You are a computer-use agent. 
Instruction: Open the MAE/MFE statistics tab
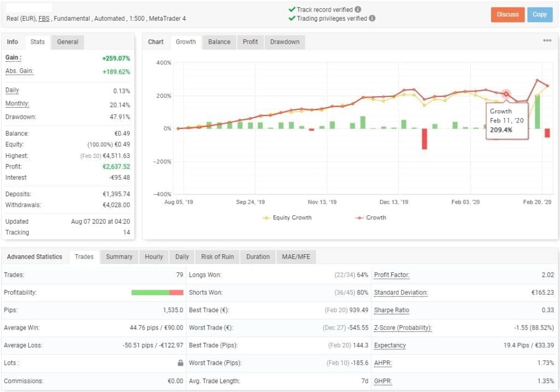tap(296, 256)
